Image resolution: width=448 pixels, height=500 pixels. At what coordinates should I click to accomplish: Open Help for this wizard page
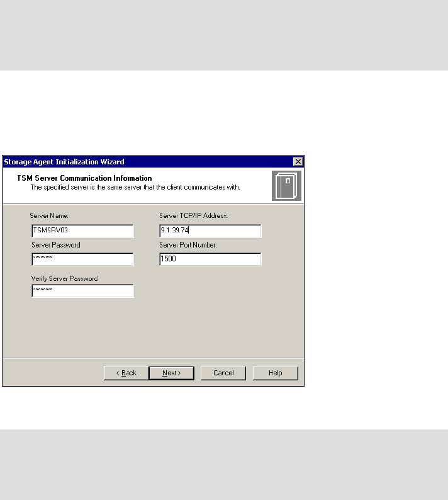276,373
